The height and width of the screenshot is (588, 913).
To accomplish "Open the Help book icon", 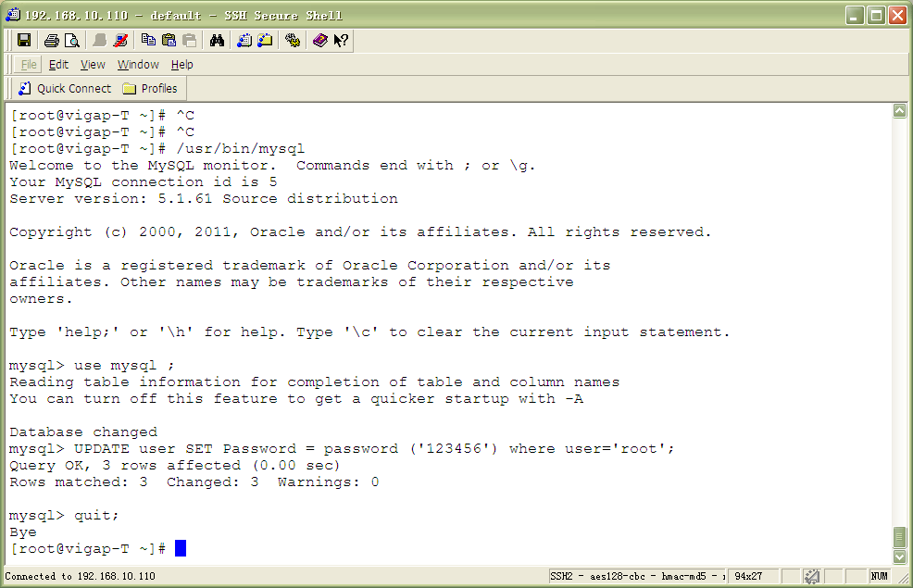I will (x=320, y=40).
